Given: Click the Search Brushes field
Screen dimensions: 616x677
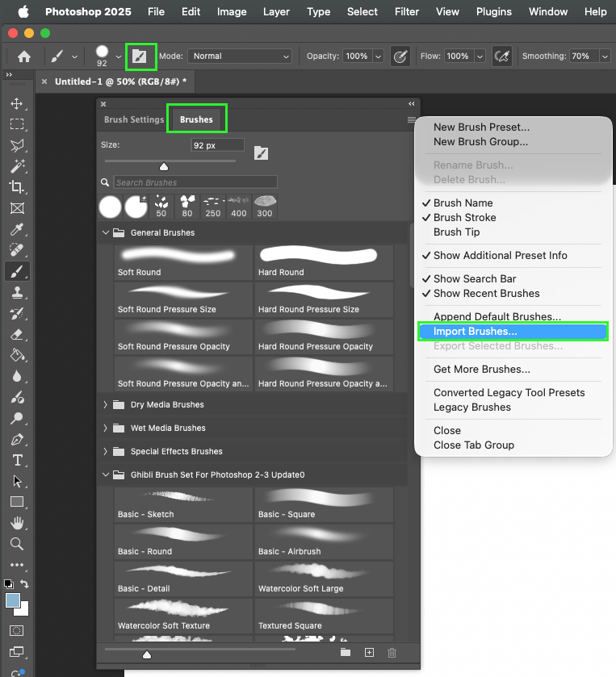Looking at the screenshot, I should tap(195, 182).
